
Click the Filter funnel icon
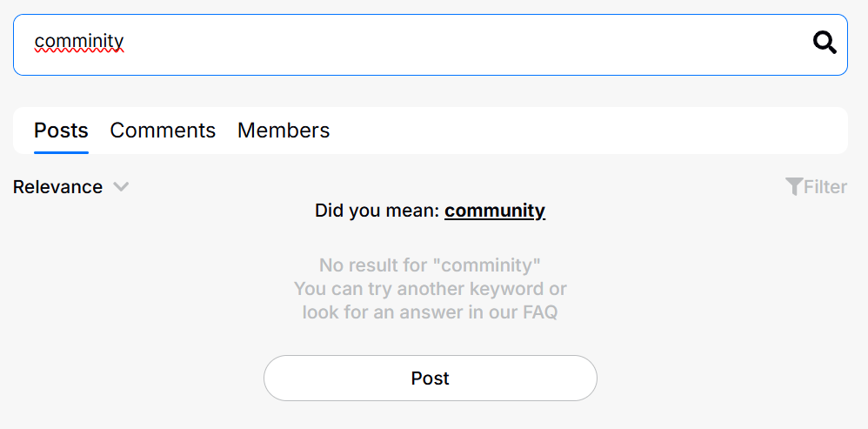793,186
